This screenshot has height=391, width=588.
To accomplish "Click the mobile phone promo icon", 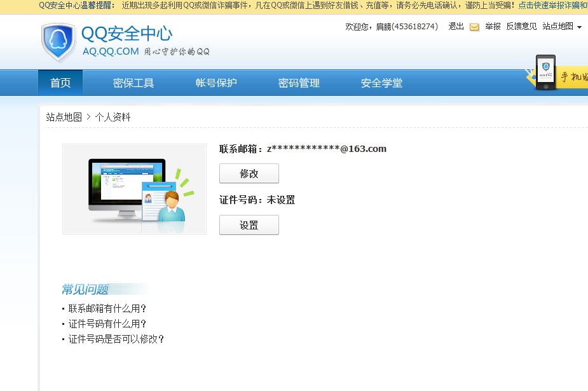I will pos(545,72).
